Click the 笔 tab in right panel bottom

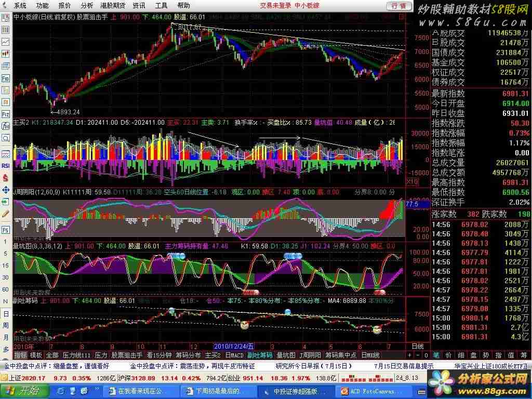click(436, 355)
